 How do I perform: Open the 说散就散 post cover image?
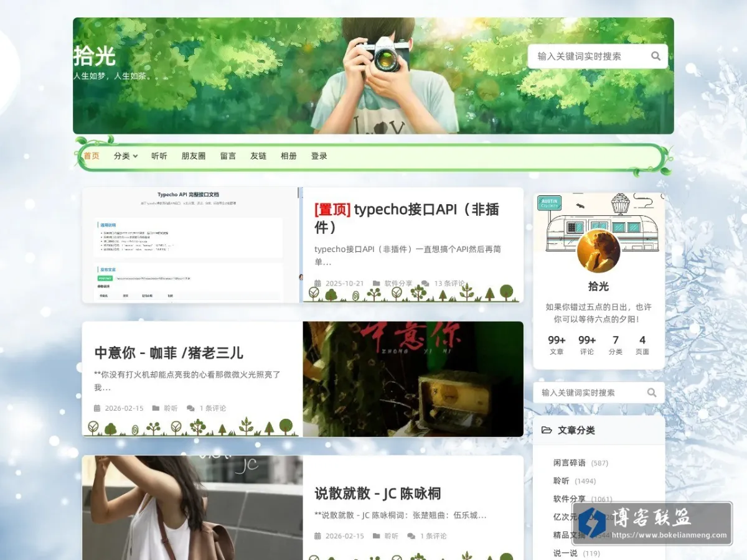pyautogui.click(x=192, y=508)
